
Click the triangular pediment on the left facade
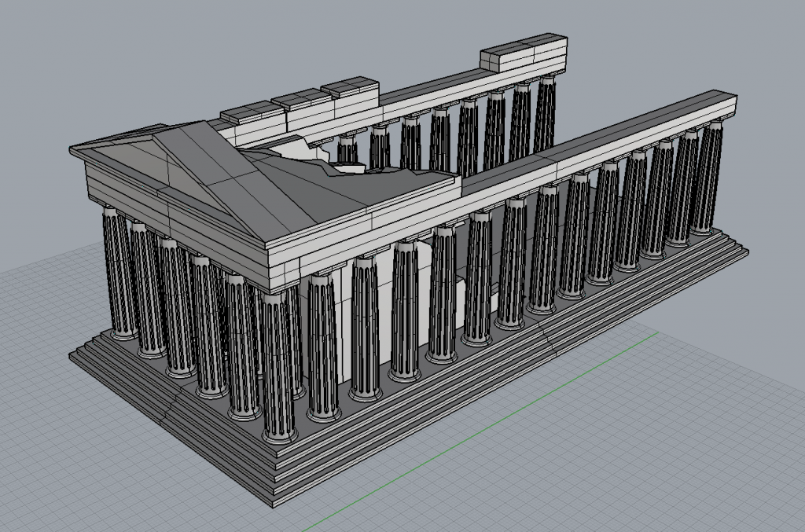click(x=157, y=181)
